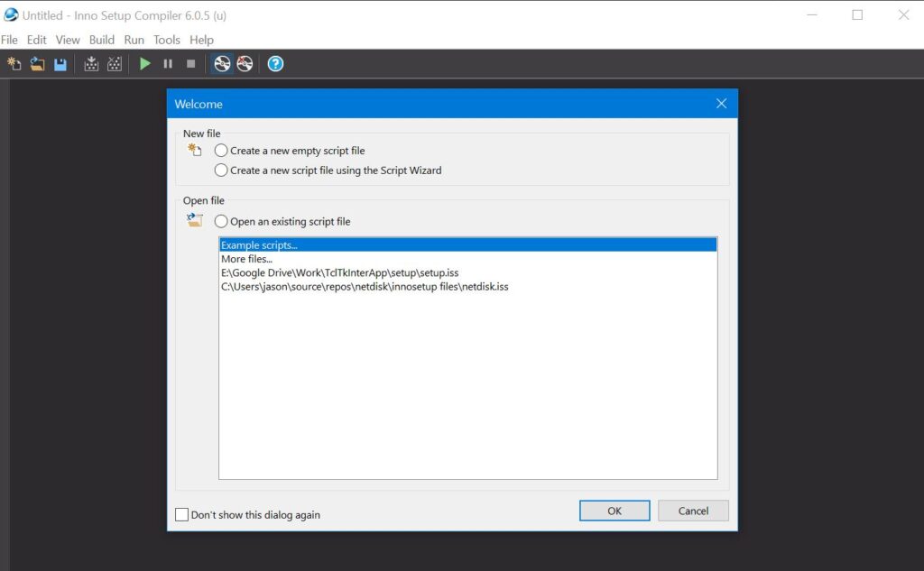Click the Compile toolbar icon
924x571 pixels.
[x=91, y=64]
